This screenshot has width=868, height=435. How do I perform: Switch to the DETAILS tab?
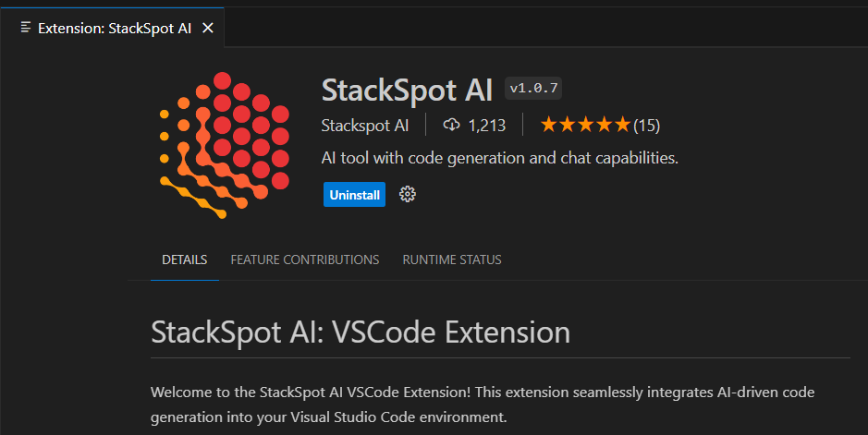[x=184, y=260]
